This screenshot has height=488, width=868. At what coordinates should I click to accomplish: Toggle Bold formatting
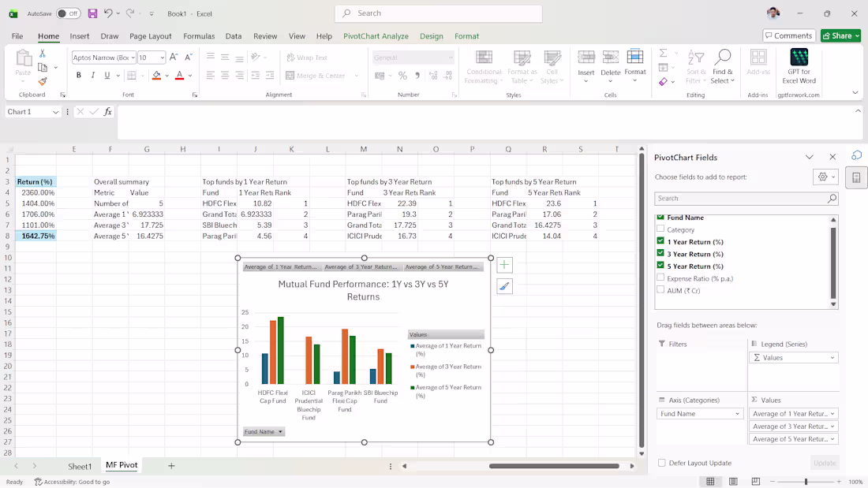[79, 75]
